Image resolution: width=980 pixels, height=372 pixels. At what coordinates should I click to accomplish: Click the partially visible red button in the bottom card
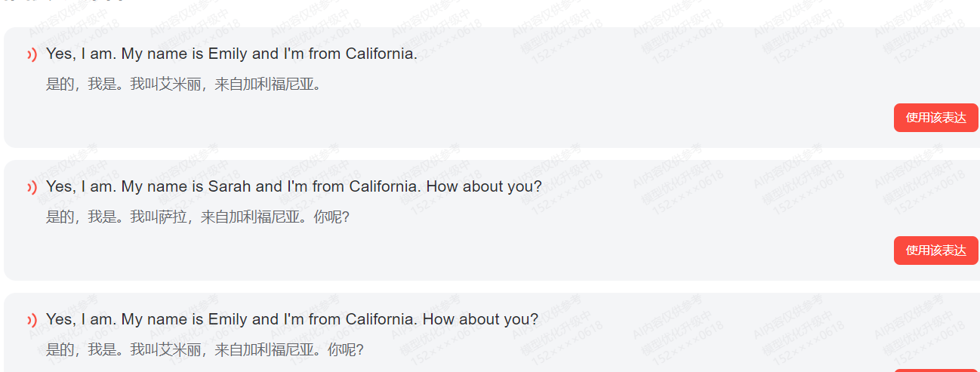[935, 370]
